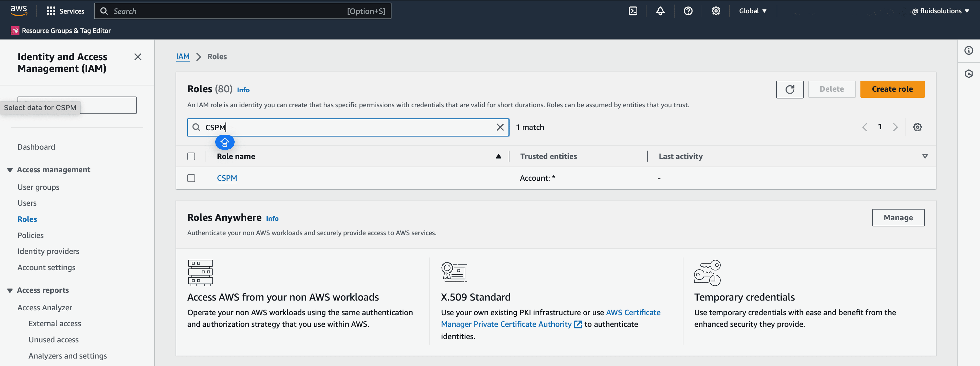Open the CloudShell terminal icon
This screenshot has height=366, width=980.
[633, 11]
